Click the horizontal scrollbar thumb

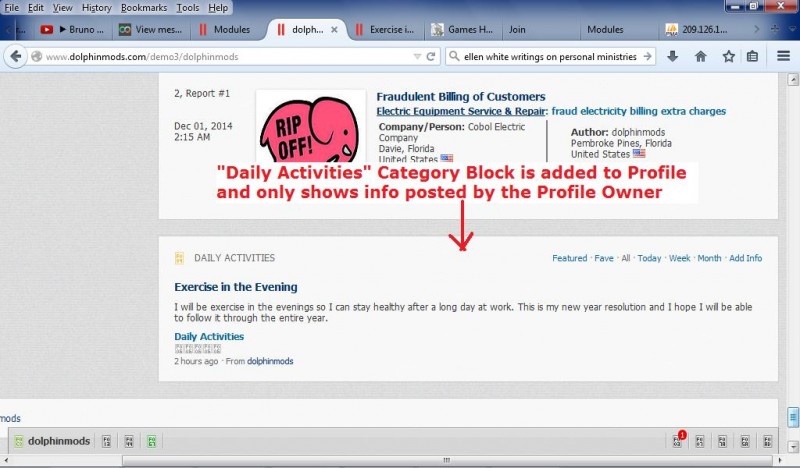[x=447, y=460]
